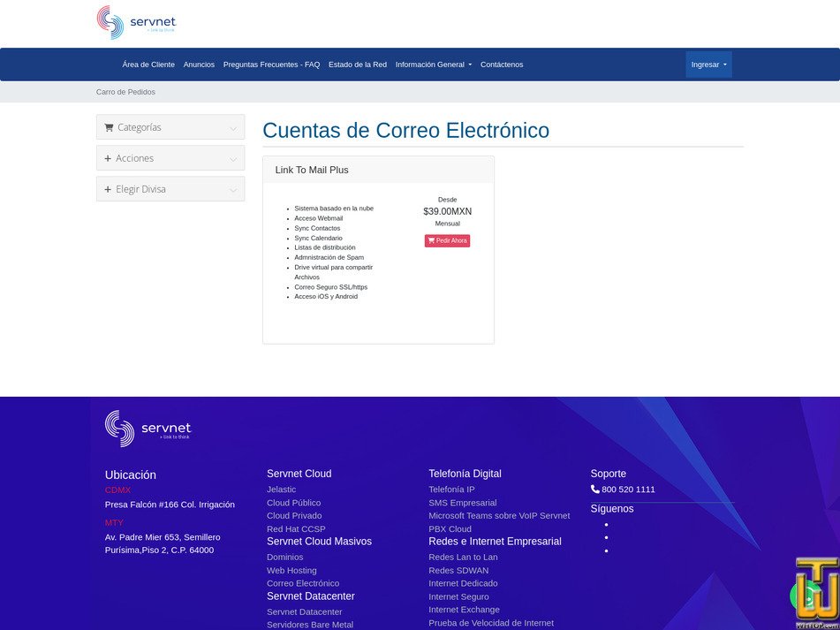Screen dimensions: 840x630
Task: Click the red MTY location label
Action: coord(114,523)
